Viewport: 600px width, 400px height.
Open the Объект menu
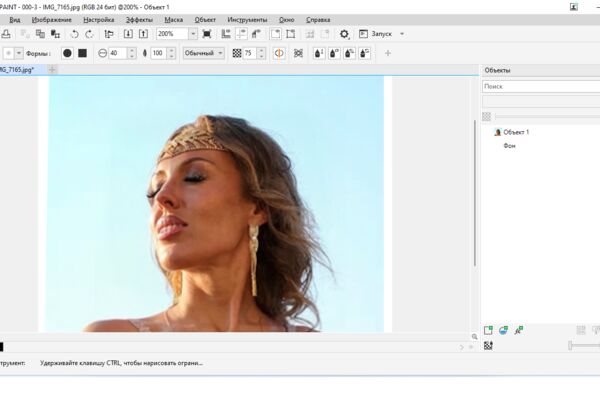[205, 20]
